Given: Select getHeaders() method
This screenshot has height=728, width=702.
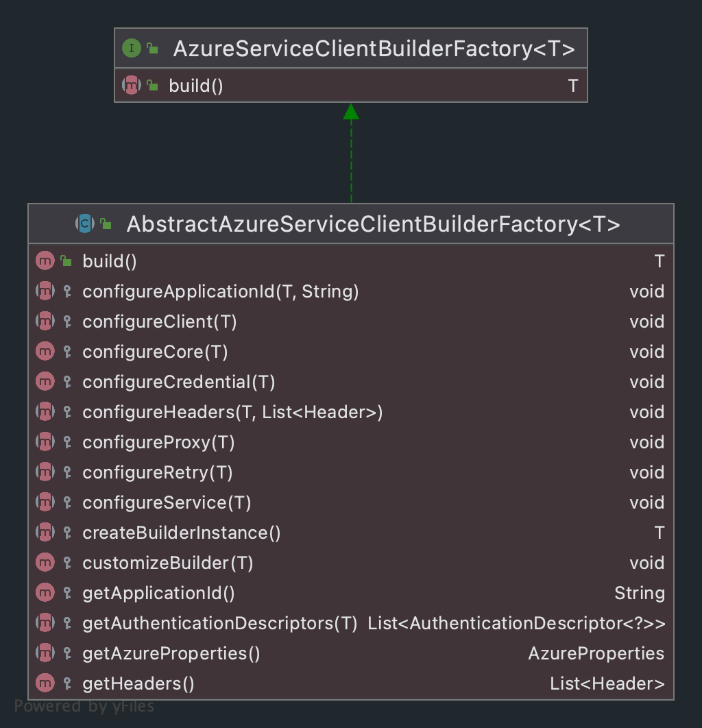Looking at the screenshot, I should 138,684.
